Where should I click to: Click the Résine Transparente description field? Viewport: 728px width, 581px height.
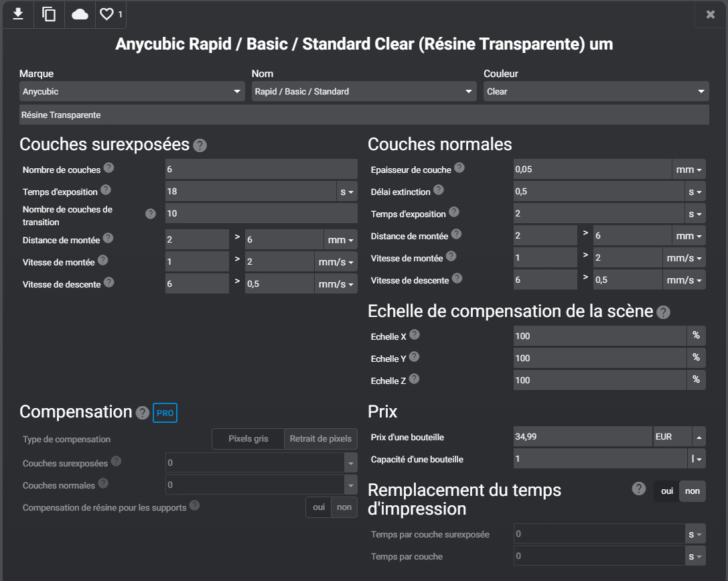tap(364, 115)
